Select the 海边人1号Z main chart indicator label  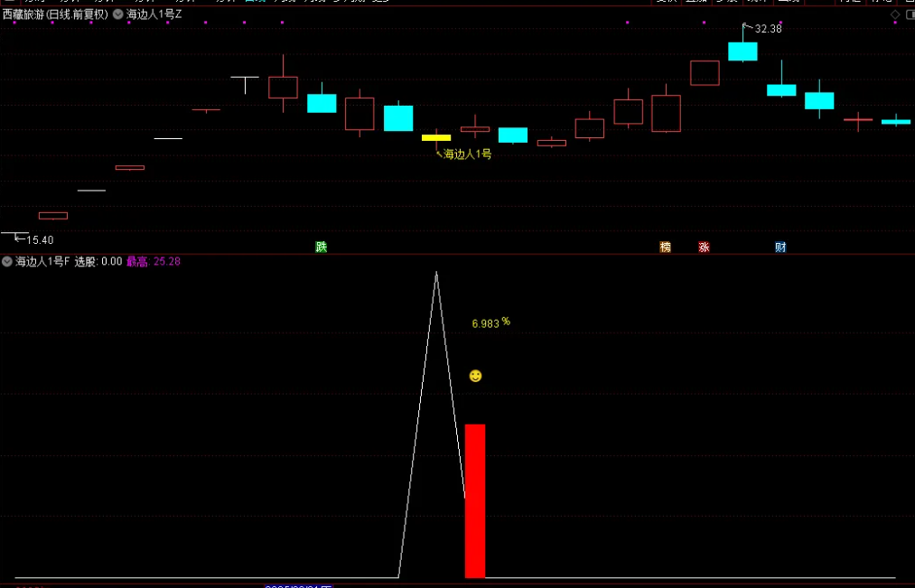(x=154, y=14)
